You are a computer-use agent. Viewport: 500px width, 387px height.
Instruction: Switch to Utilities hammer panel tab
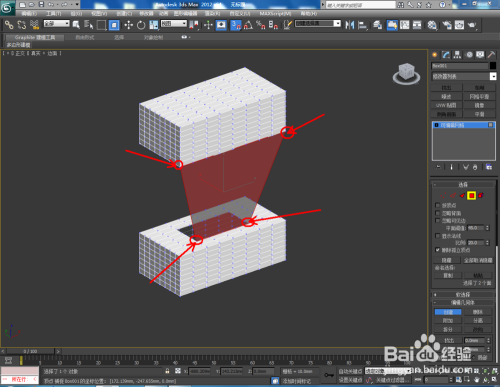(491, 55)
